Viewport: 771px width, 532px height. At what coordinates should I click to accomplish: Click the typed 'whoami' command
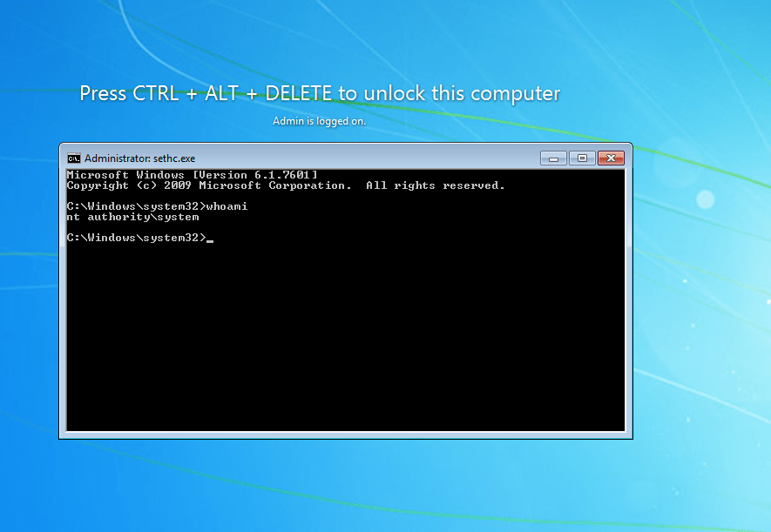(227, 206)
